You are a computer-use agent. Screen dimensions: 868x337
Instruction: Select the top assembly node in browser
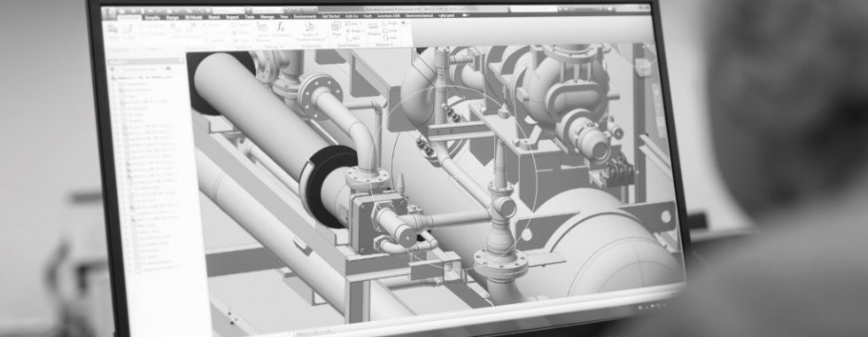pos(143,78)
